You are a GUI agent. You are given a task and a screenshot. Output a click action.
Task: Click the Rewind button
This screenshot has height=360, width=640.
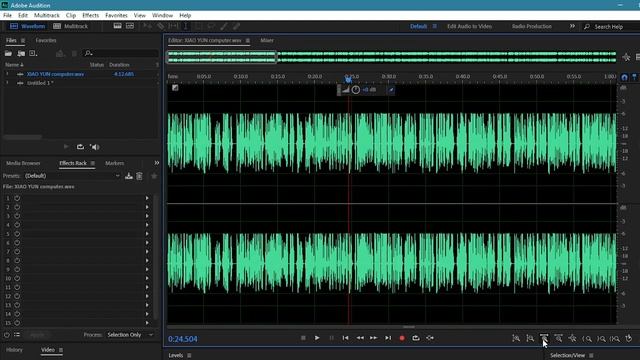(x=360, y=338)
